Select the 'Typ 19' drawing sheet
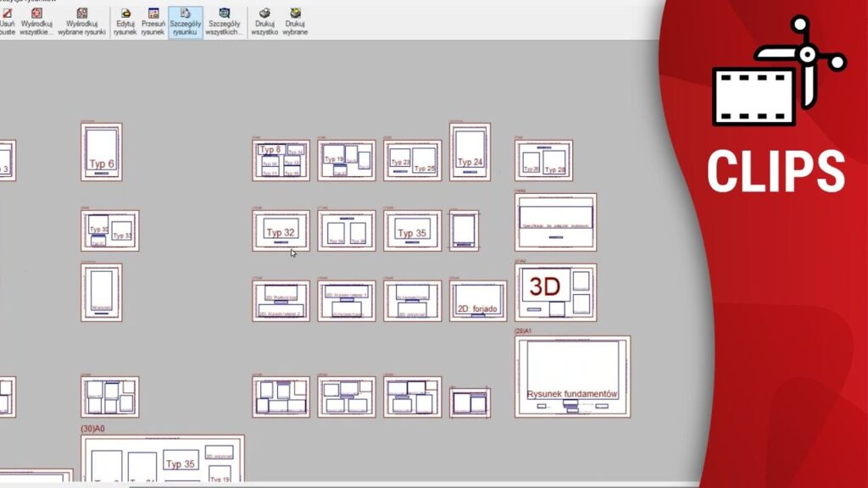Screen dimensions: 868x488 click(x=346, y=160)
